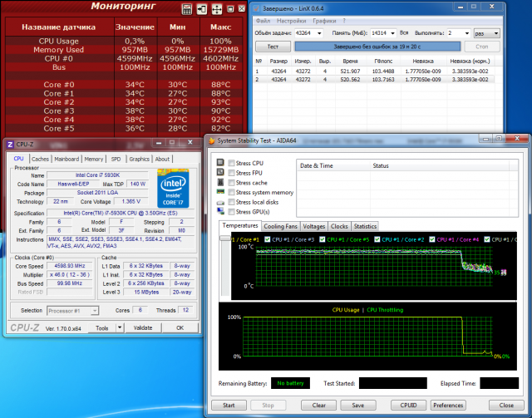
Task: Click the Core #2 row in Мониторинг
Action: (124, 102)
